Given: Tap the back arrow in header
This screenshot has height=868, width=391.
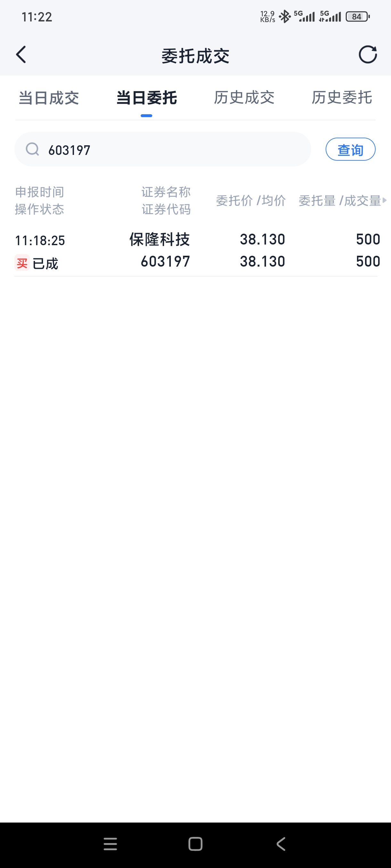Looking at the screenshot, I should point(21,55).
